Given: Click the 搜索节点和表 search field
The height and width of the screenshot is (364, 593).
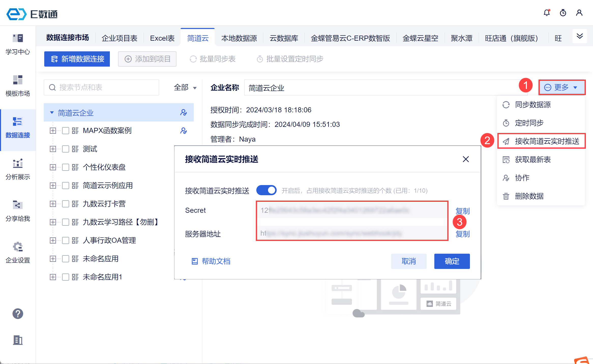Looking at the screenshot, I should click(102, 87).
